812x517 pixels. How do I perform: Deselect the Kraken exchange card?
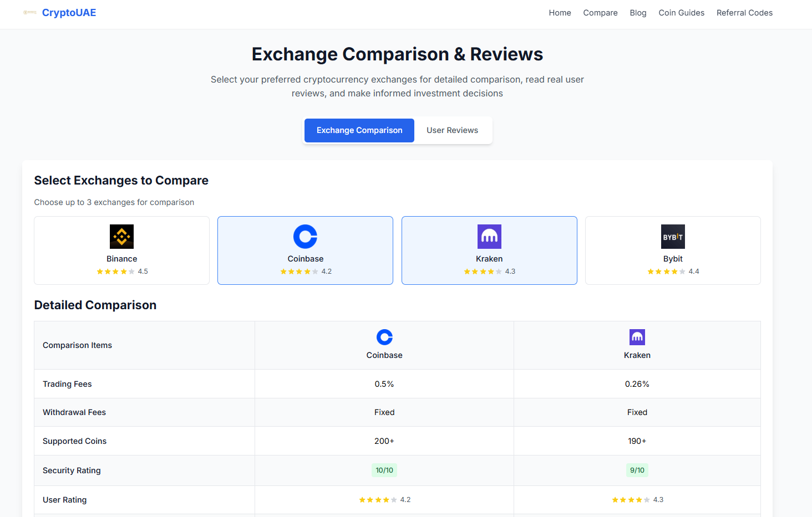(x=489, y=250)
